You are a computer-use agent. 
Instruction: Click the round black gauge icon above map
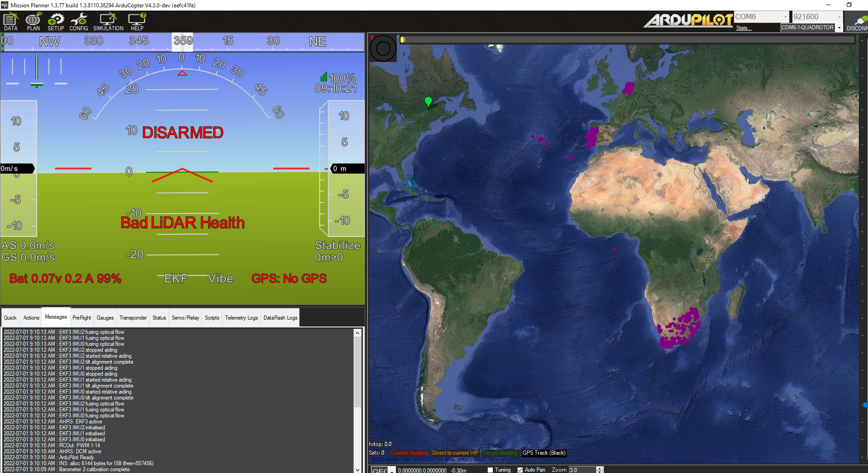[x=383, y=48]
